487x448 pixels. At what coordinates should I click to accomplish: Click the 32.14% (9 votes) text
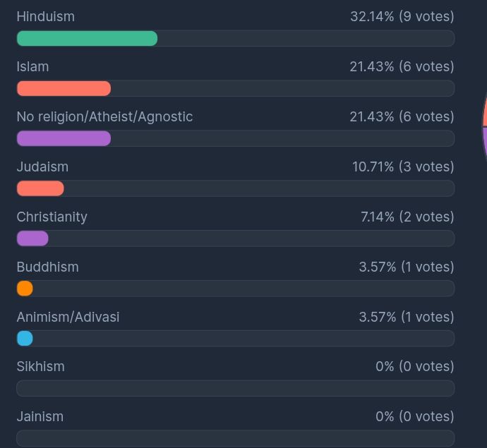coord(402,16)
